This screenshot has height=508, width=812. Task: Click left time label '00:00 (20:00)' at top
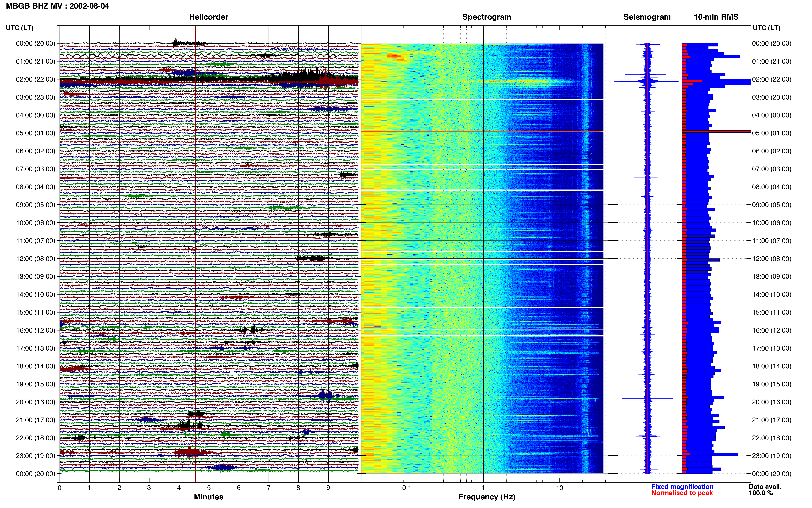(36, 43)
